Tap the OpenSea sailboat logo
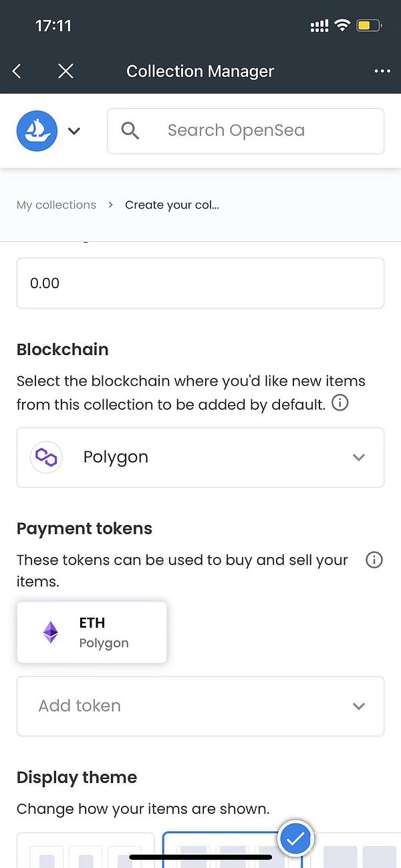Image resolution: width=401 pixels, height=868 pixels. (37, 131)
